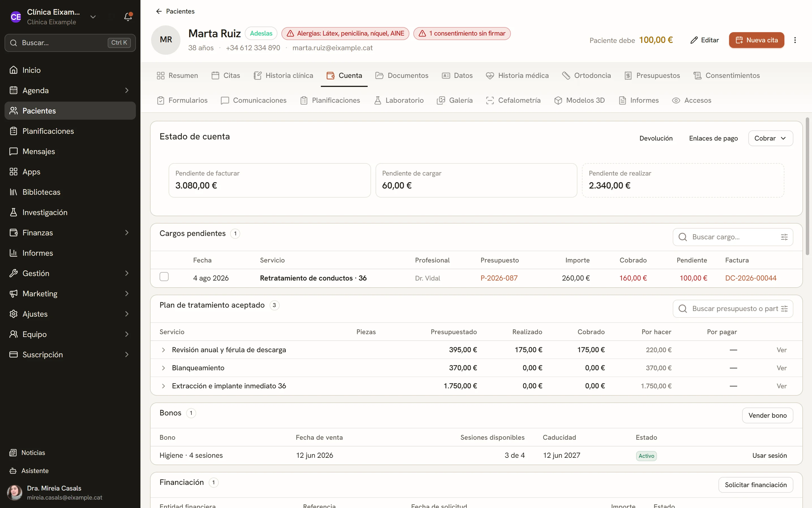Open invoice link DC-2026-00044
This screenshot has width=812, height=508.
coord(751,278)
